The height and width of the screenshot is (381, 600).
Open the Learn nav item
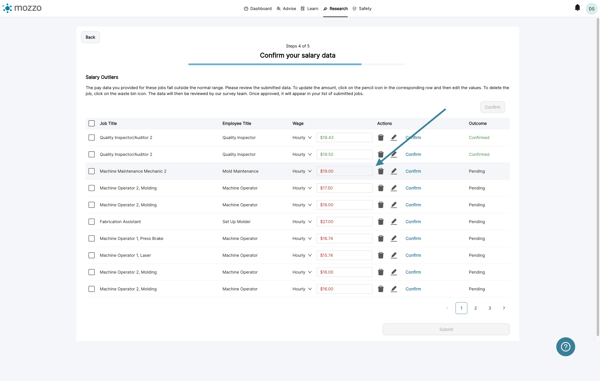310,8
